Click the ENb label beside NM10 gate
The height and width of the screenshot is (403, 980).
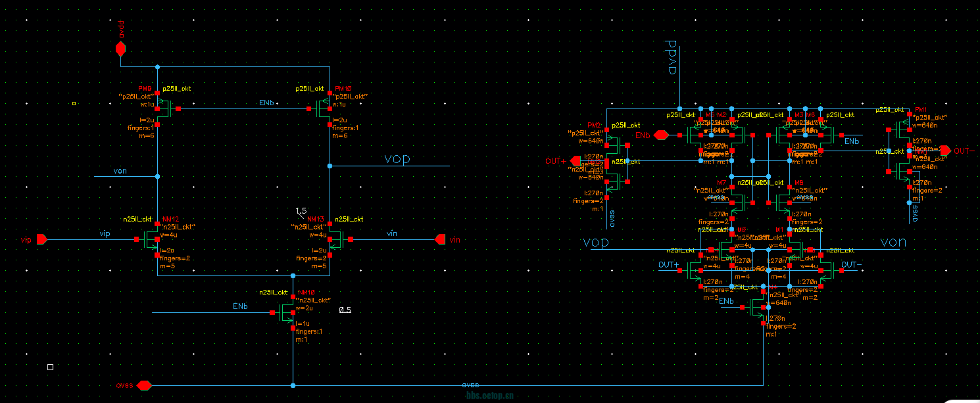tap(240, 307)
